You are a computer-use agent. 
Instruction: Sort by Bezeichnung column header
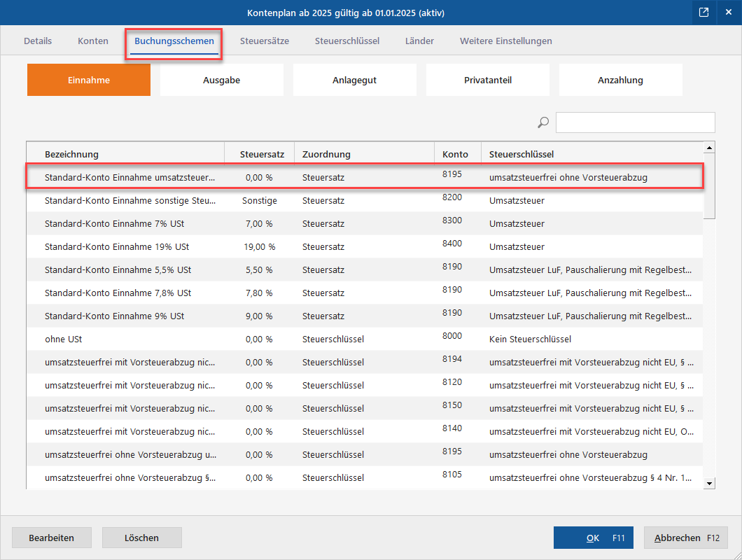[125, 154]
